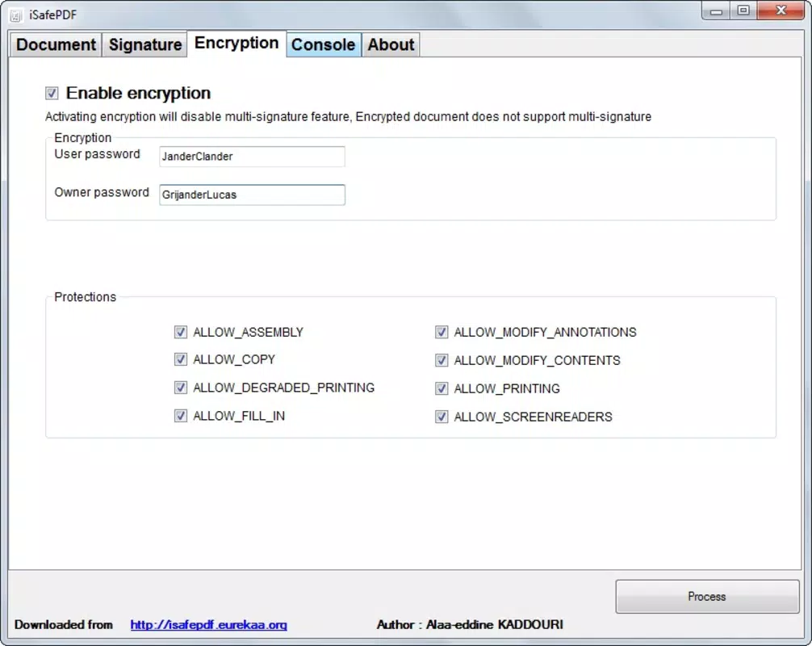Open the Console tab
Image resolution: width=812 pixels, height=646 pixels.
323,44
